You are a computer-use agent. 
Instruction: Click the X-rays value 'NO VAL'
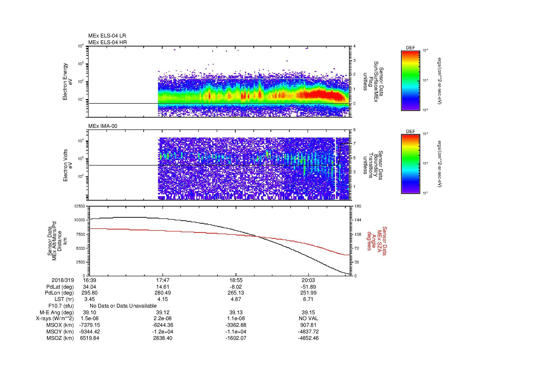coord(308,319)
